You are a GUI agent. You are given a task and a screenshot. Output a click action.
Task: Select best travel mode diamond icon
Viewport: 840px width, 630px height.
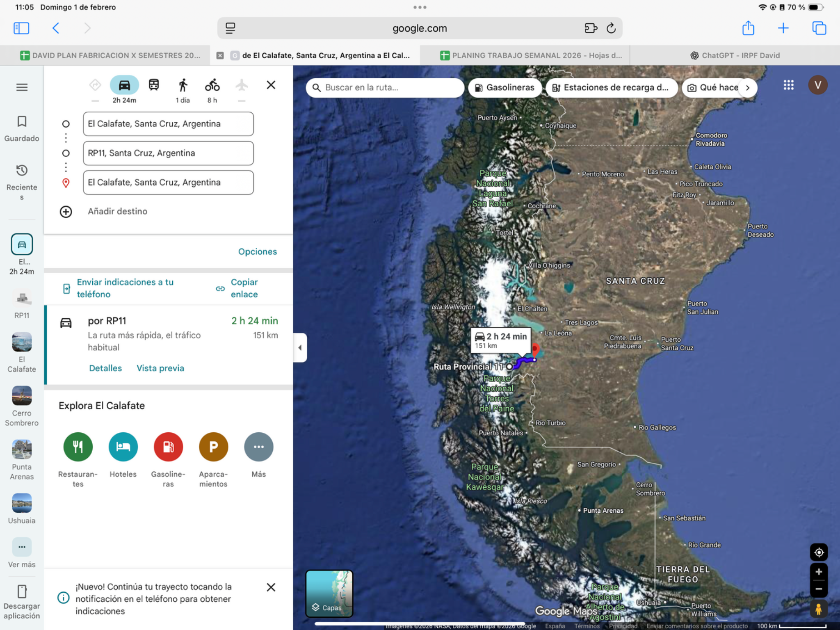coord(95,85)
